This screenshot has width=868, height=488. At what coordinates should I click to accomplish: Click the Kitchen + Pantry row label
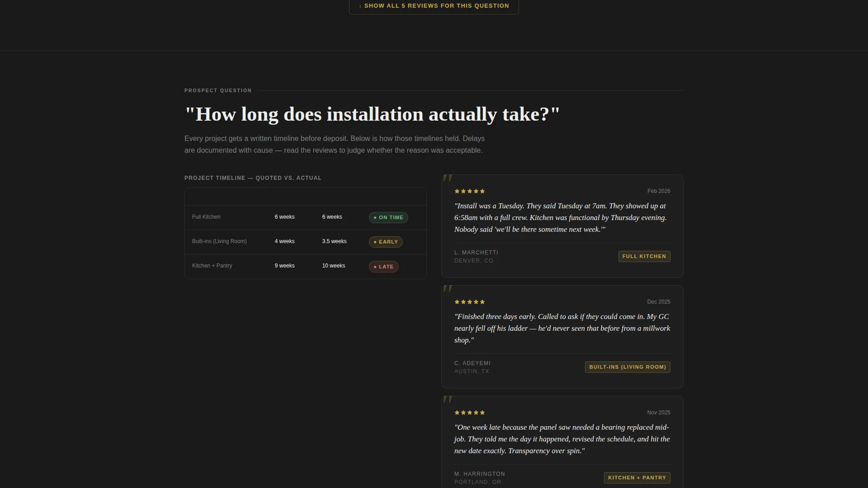[212, 266]
